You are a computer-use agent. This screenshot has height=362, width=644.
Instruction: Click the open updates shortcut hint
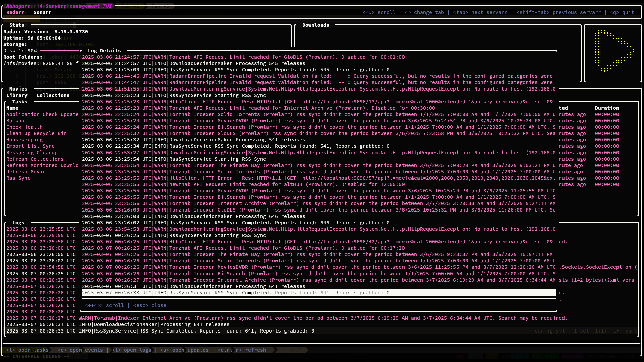[x=184, y=350]
